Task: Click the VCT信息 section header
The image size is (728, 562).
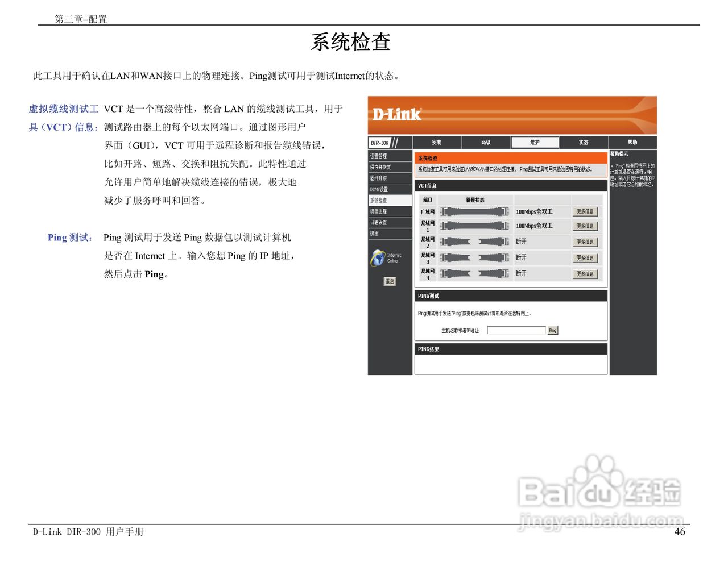Action: 511,186
